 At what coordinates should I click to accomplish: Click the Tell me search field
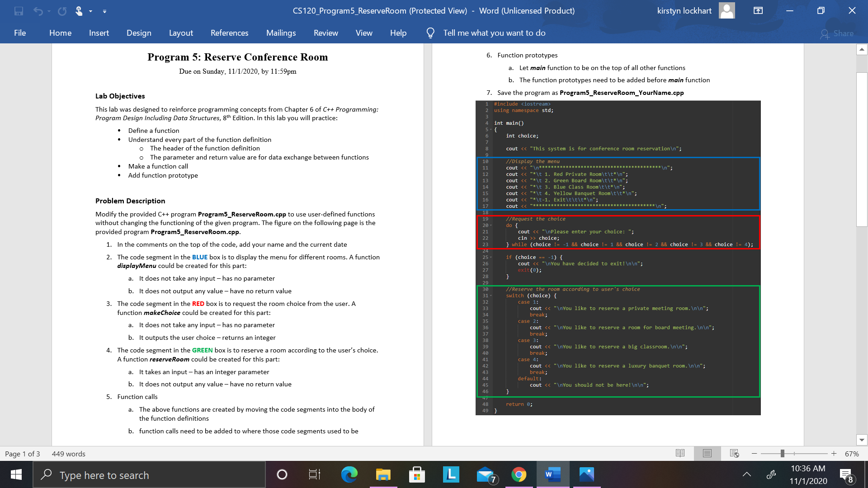tap(494, 33)
